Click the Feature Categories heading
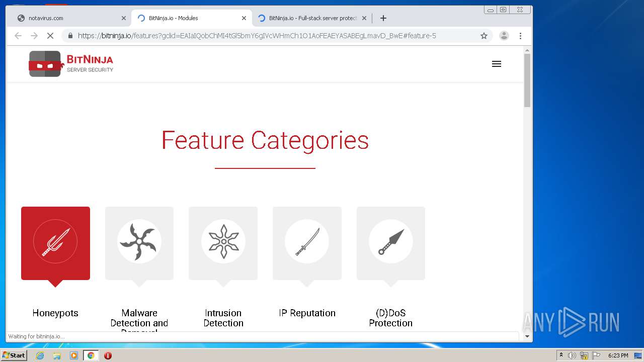This screenshot has width=644, height=362. (265, 140)
